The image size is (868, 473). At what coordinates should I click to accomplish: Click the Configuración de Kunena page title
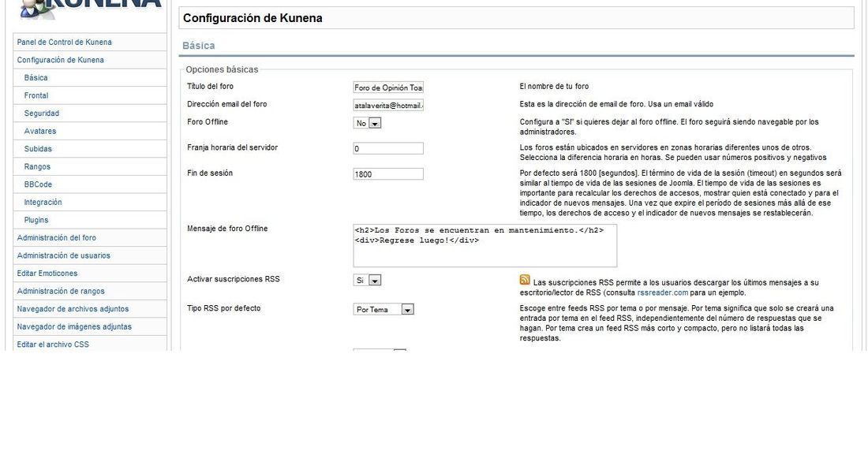click(x=253, y=17)
